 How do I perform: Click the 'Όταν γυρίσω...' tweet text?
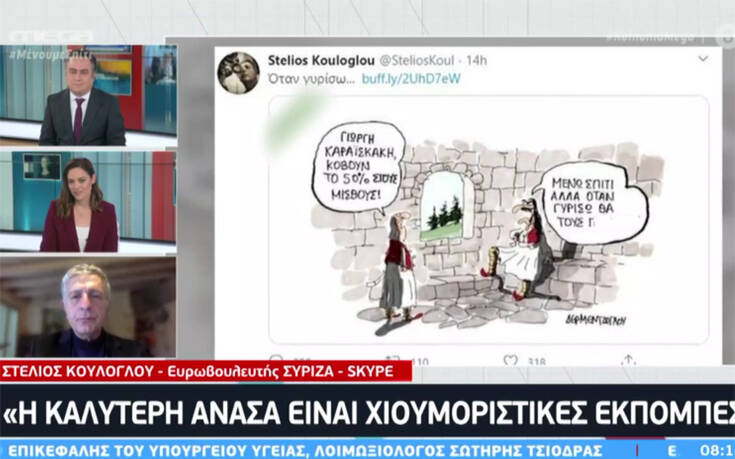311,79
